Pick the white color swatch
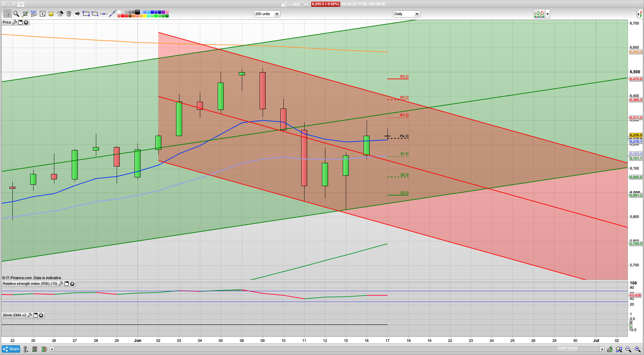Screen dimensions: 644x355 tap(119, 12)
